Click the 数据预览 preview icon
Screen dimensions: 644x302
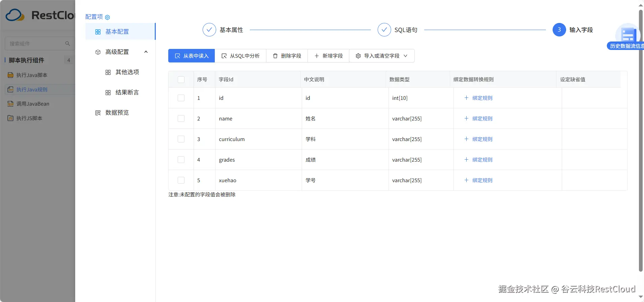point(98,113)
